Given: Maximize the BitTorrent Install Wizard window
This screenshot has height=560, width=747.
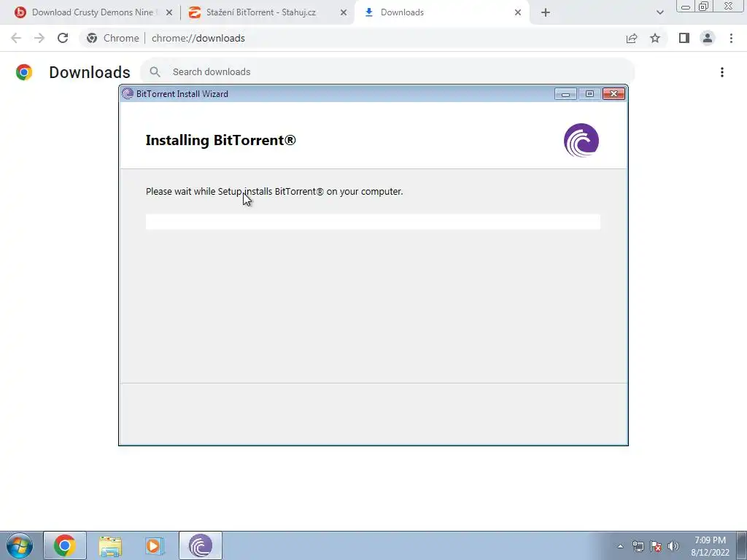Looking at the screenshot, I should coord(589,94).
